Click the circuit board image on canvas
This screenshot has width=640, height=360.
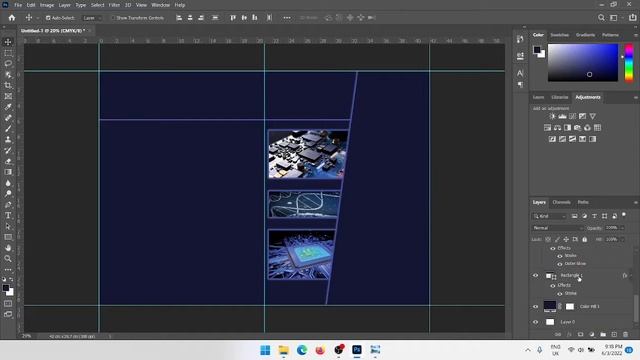click(307, 154)
